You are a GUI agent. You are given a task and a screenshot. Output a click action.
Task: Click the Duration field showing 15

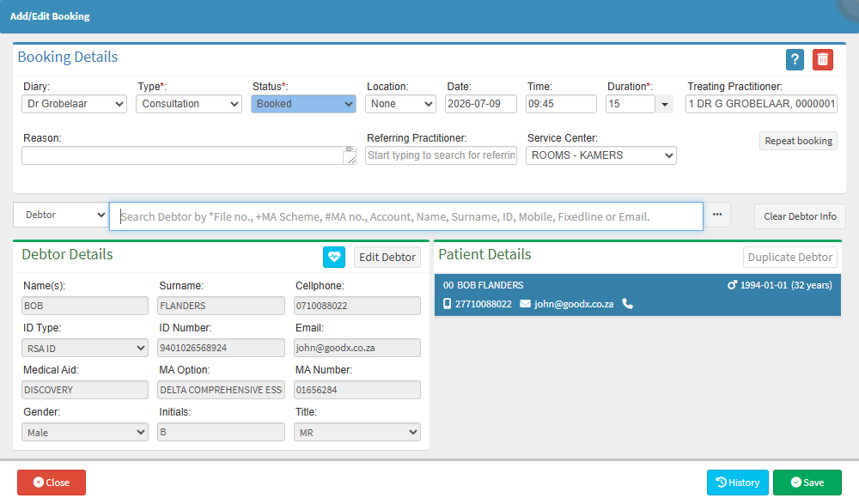[631, 104]
